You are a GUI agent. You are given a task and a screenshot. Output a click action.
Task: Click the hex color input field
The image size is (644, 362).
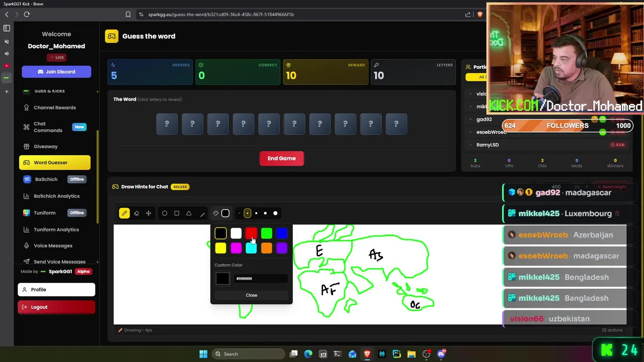click(261, 279)
